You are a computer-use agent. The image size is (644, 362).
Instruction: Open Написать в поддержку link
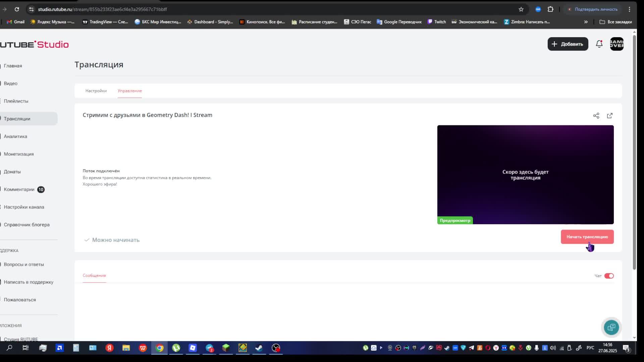(x=29, y=282)
